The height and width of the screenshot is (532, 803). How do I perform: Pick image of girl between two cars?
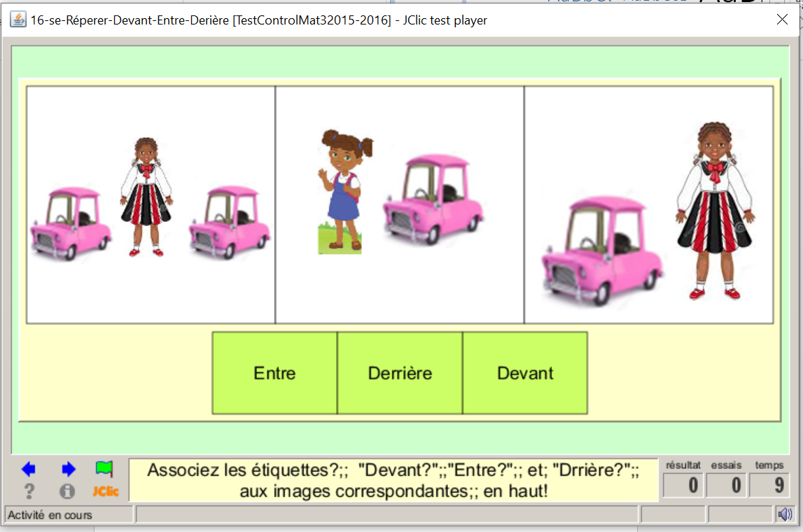(x=151, y=204)
